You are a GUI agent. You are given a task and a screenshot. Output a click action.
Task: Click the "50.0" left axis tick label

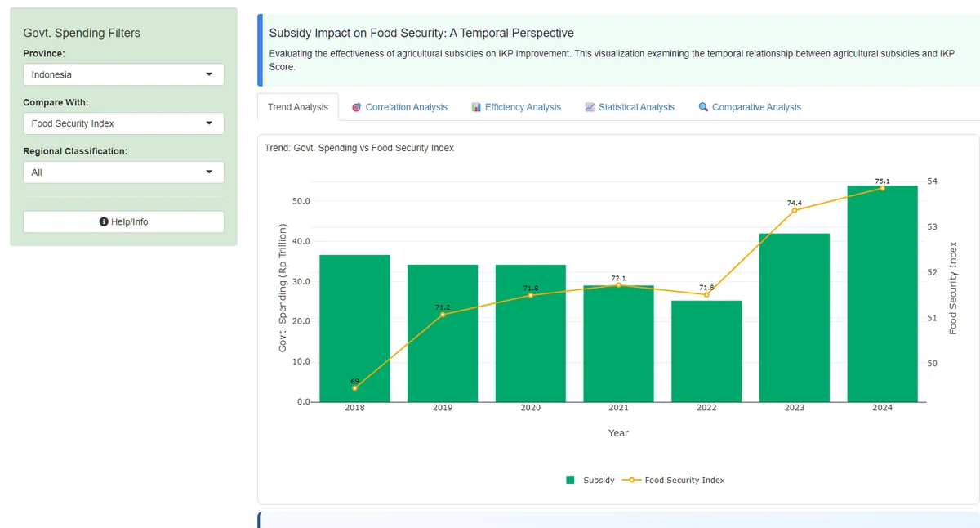301,201
